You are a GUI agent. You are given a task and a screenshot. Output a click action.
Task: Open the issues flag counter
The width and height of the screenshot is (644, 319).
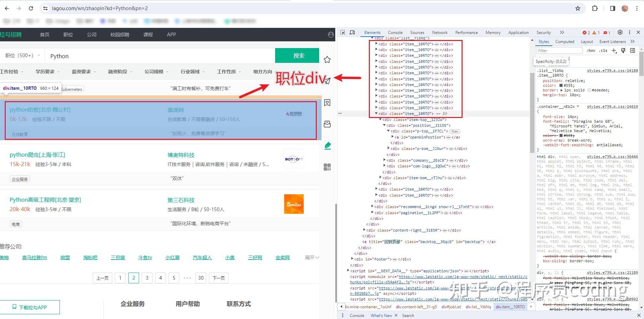pos(607,33)
